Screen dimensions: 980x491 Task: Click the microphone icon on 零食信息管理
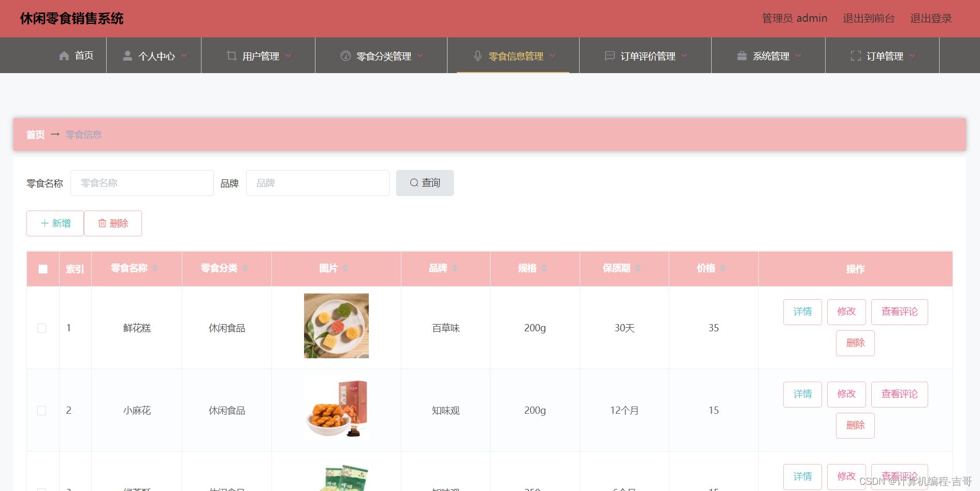click(x=477, y=55)
